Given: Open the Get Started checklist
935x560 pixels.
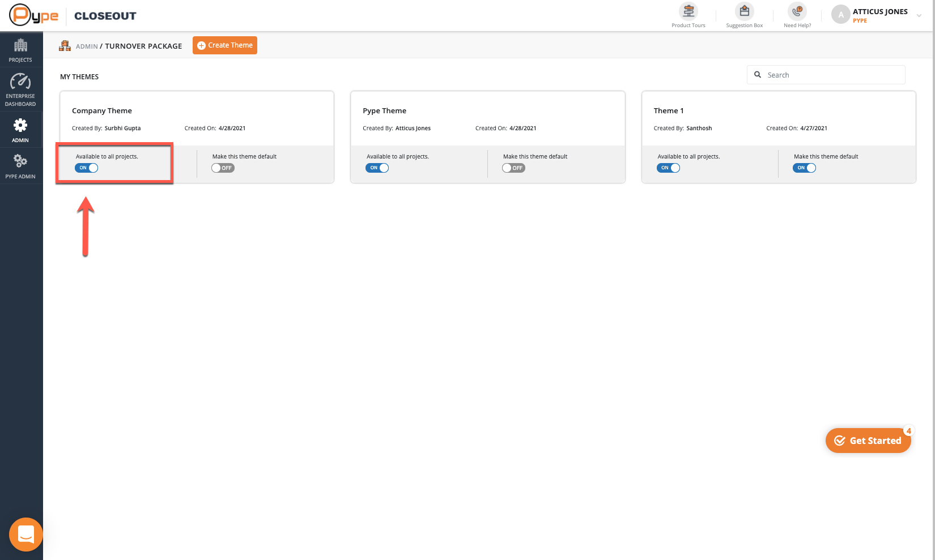Looking at the screenshot, I should pyautogui.click(x=868, y=441).
